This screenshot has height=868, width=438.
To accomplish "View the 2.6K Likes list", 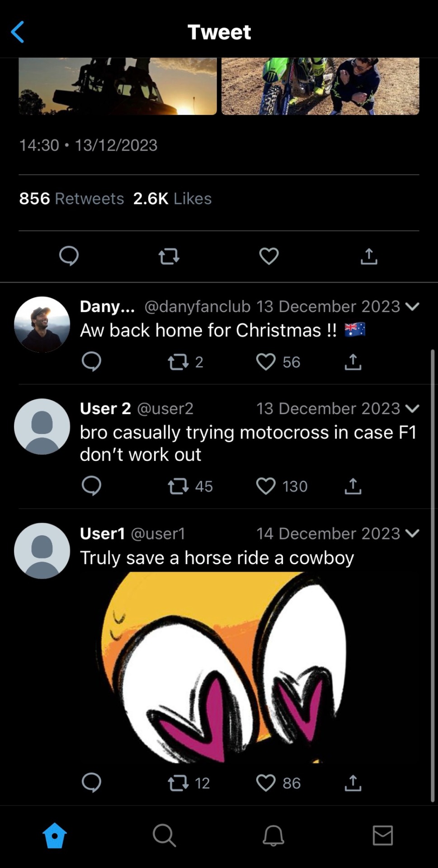I will (x=172, y=198).
